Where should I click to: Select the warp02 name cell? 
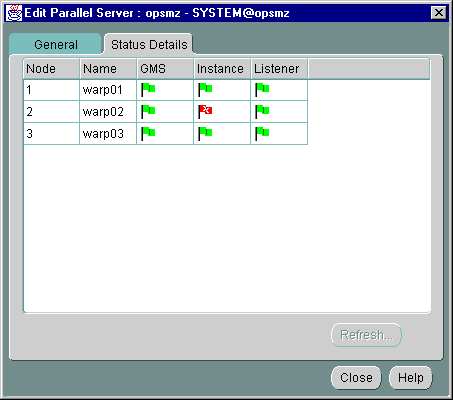[108, 111]
